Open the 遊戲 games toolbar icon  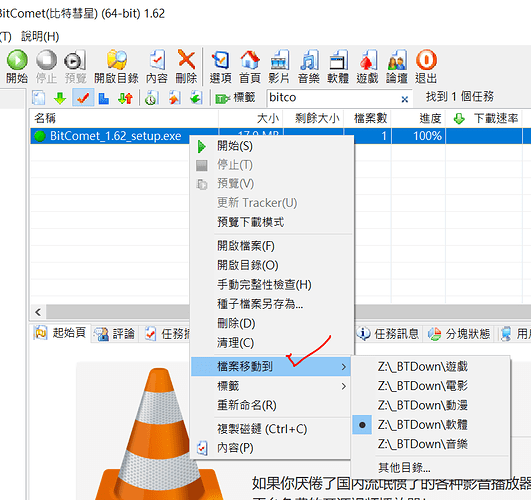367,61
